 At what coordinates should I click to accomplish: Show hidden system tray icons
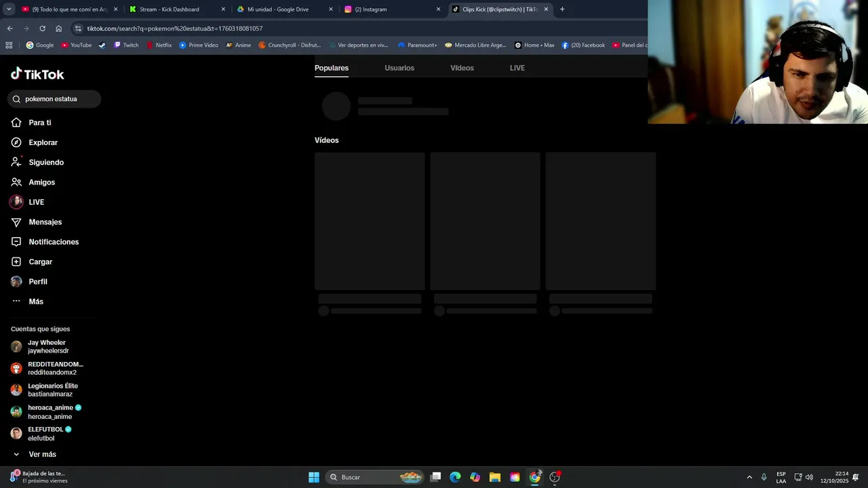[749, 477]
